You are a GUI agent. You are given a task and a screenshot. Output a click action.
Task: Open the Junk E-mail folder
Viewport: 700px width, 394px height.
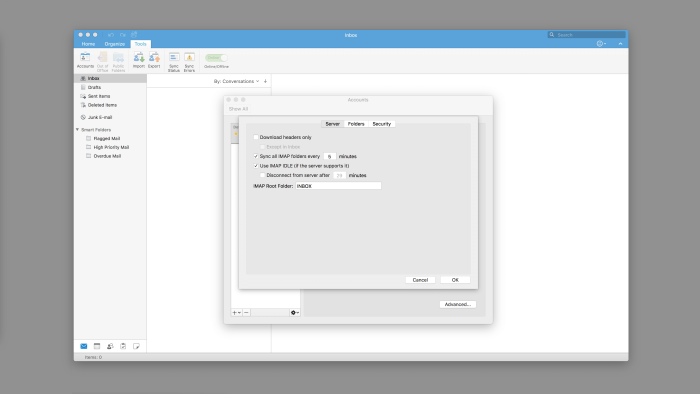110,117
